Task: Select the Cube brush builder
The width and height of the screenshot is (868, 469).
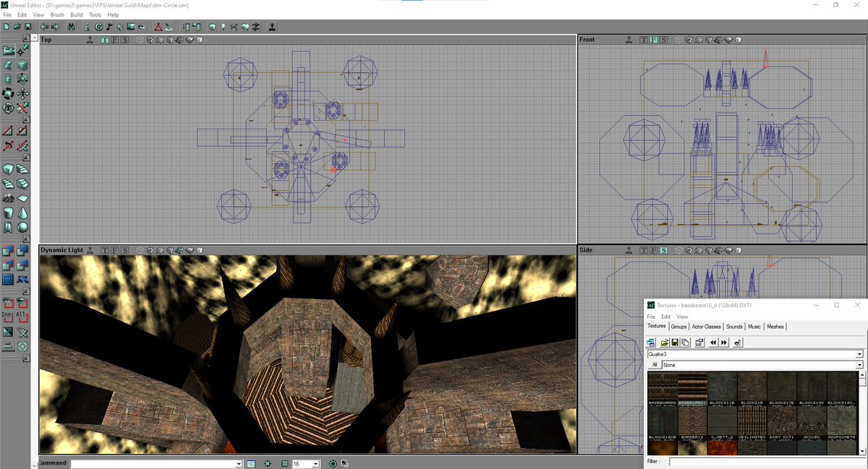Action: [x=8, y=169]
